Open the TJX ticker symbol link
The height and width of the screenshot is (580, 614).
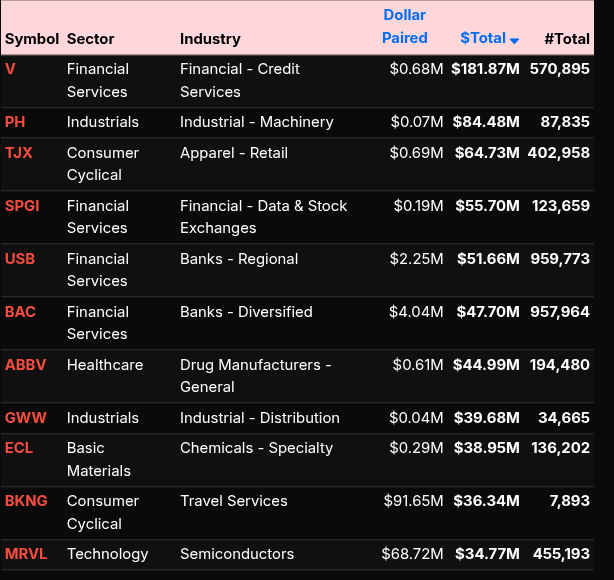(x=18, y=153)
